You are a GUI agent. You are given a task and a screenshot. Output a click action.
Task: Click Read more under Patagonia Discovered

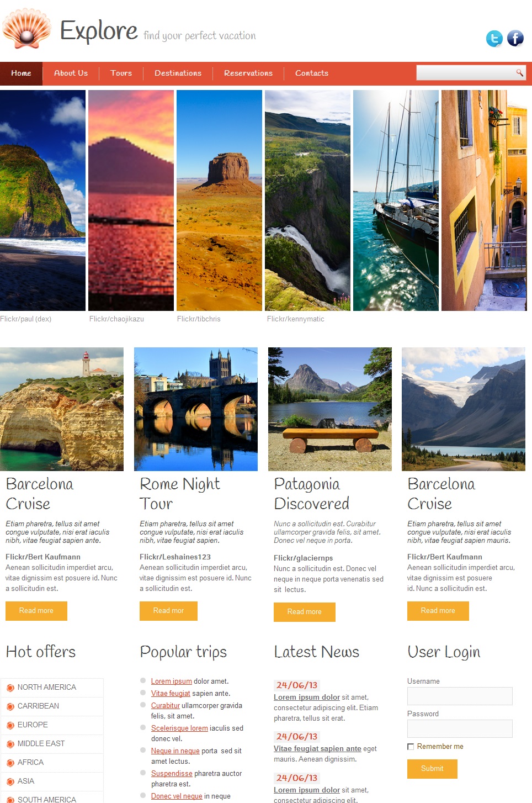coord(305,612)
